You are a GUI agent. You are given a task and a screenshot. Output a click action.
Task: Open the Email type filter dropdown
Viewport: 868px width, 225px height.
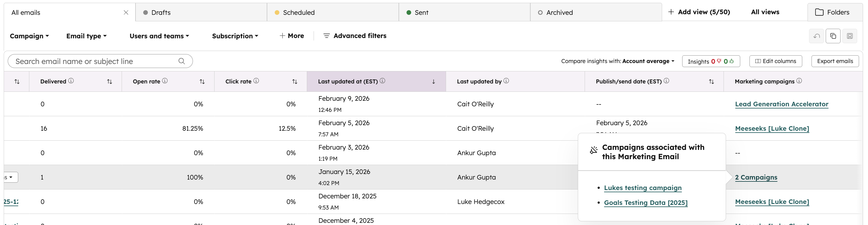[86, 36]
